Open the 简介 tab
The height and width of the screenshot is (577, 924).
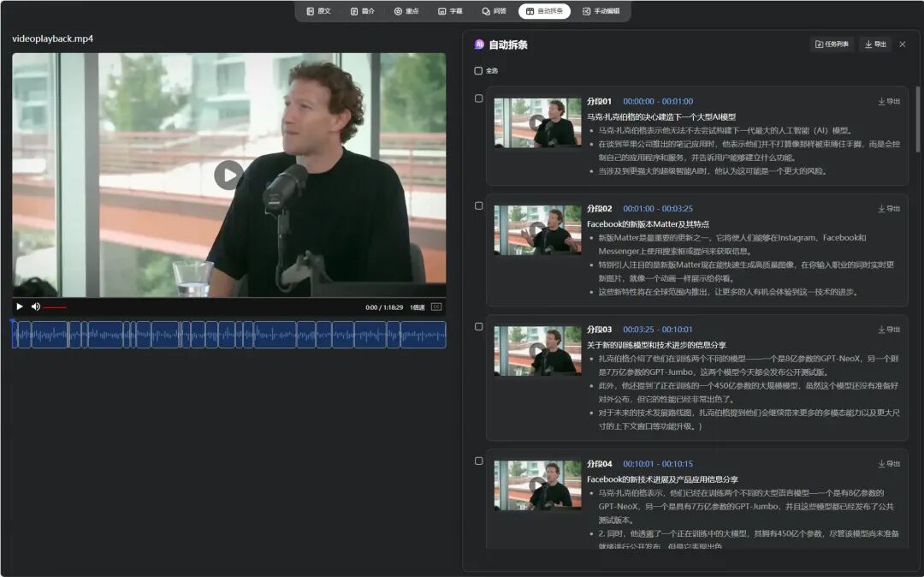[x=363, y=11]
